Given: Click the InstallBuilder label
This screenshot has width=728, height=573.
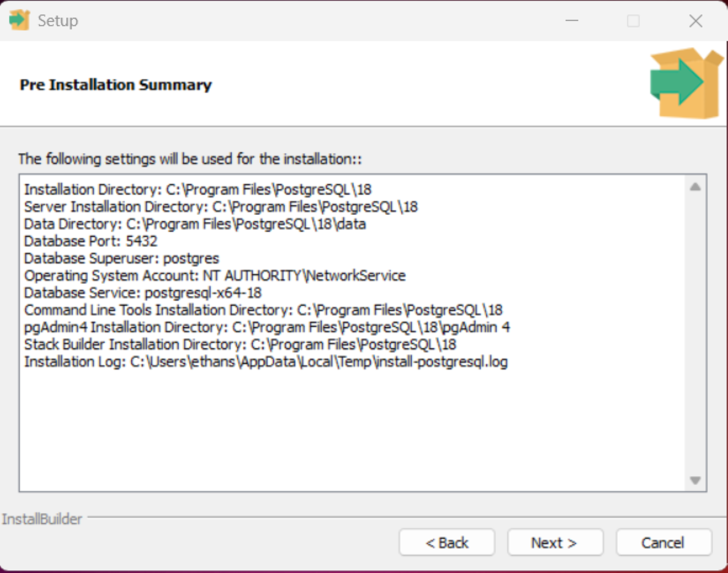Looking at the screenshot, I should tap(42, 519).
